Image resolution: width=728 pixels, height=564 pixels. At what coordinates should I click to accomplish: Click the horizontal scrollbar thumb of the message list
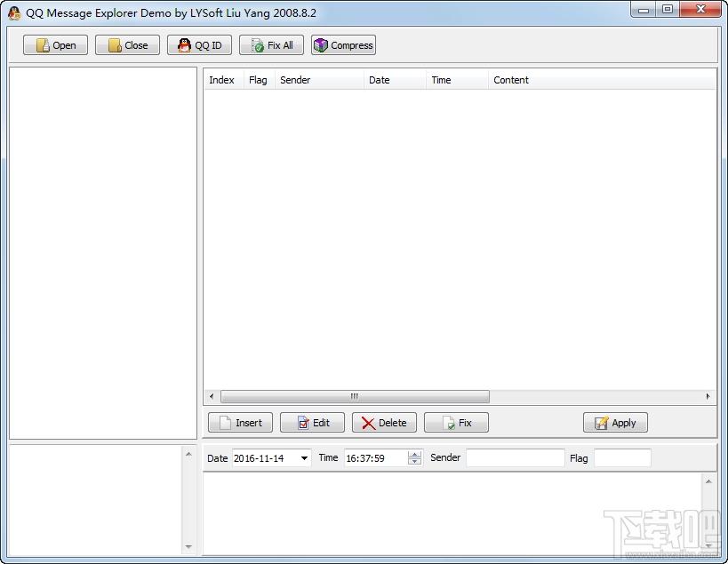[x=355, y=396]
